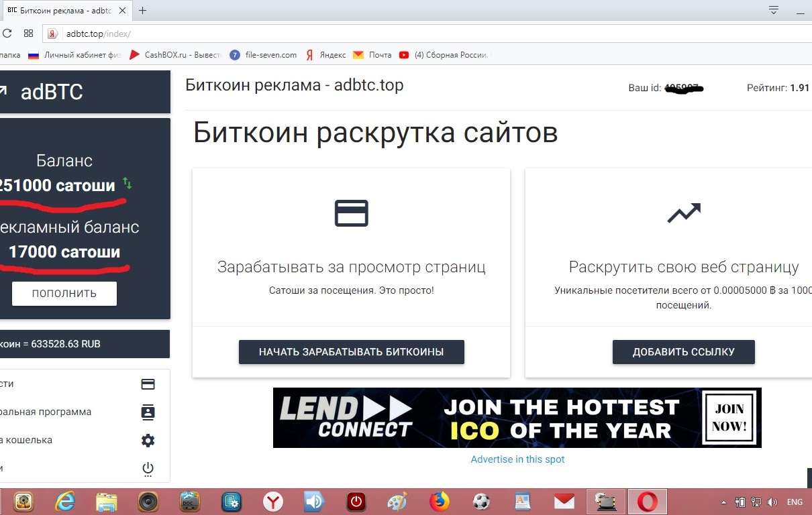Viewport: 812px width, 515px height.
Task: Open the Сборная России YouTube bookmark
Action: (445, 55)
